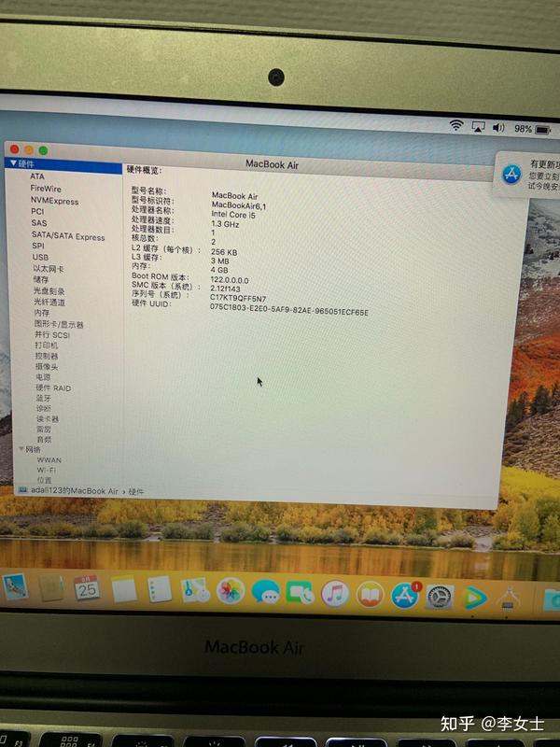The width and height of the screenshot is (560, 747).
Task: Select ATA in the sidebar
Action: coord(37,176)
